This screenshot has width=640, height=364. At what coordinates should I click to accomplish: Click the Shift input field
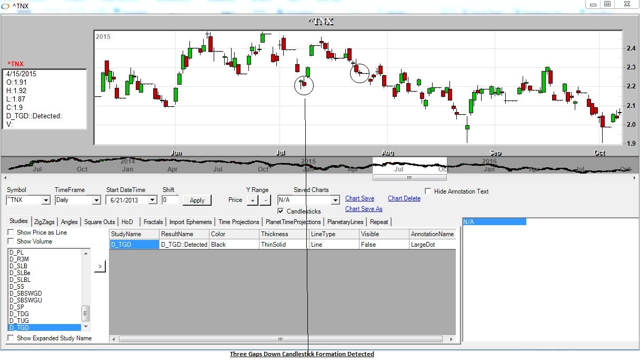click(x=170, y=200)
